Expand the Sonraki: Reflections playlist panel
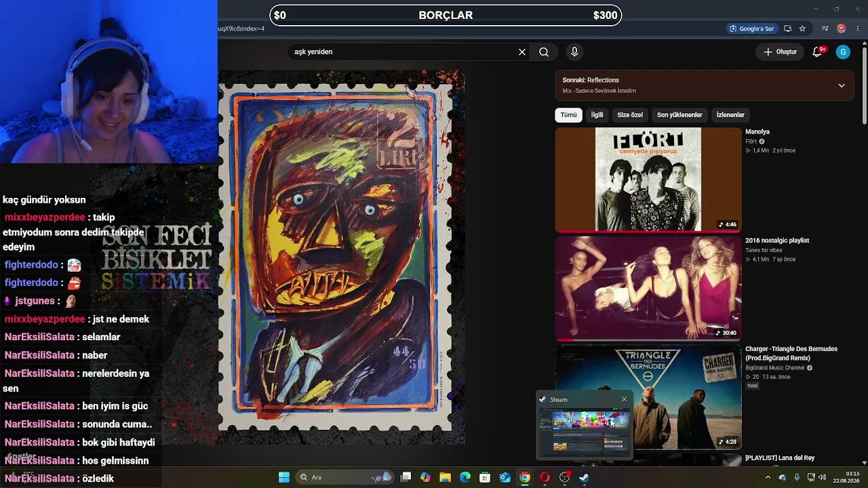868x488 pixels. [842, 85]
